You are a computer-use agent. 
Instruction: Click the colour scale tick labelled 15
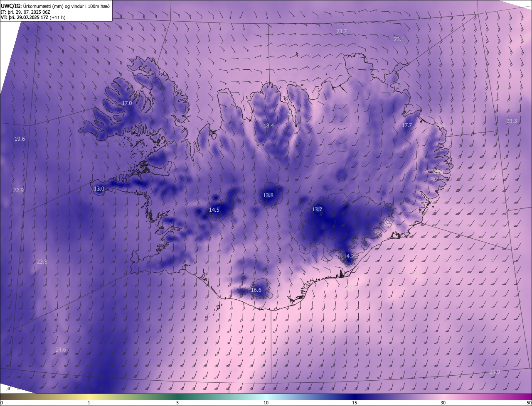coord(355,403)
